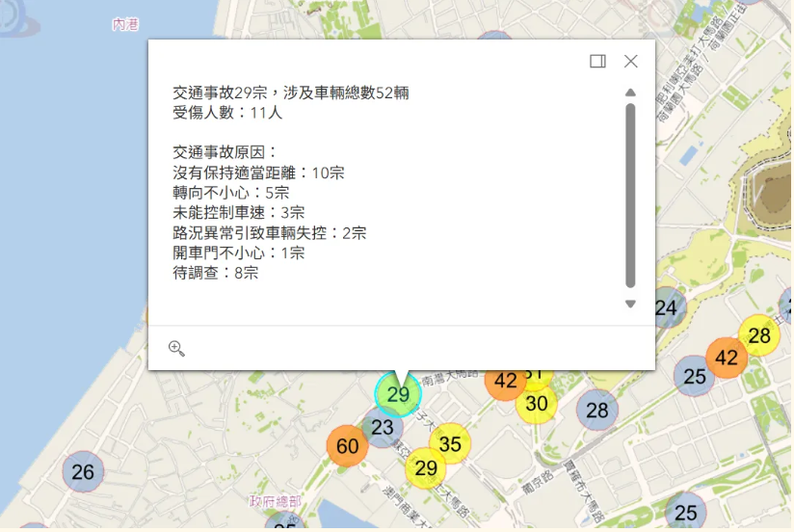Click the orange 42 cluster near yellow 30
The image size is (794, 532).
(x=505, y=382)
